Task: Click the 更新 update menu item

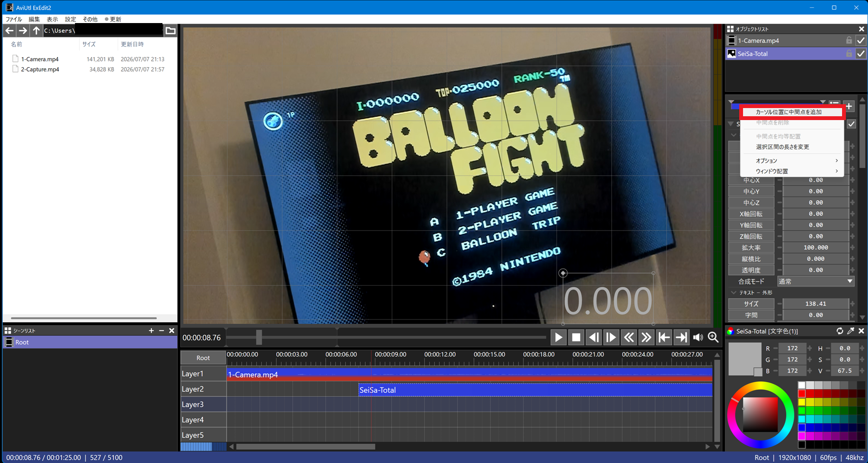Action: click(x=113, y=19)
